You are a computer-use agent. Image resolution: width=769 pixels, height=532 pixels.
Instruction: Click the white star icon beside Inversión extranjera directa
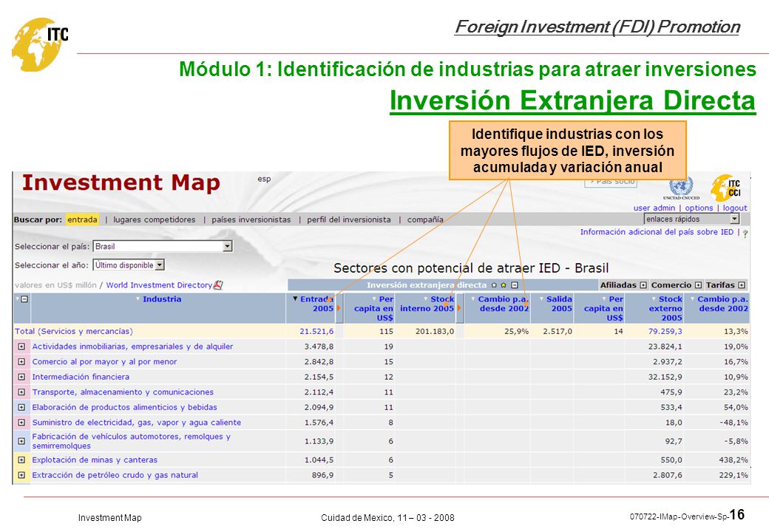point(495,285)
